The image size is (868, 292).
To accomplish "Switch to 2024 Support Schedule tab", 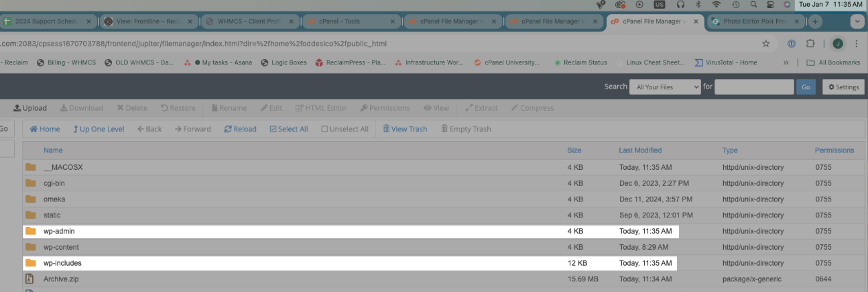I will point(49,21).
